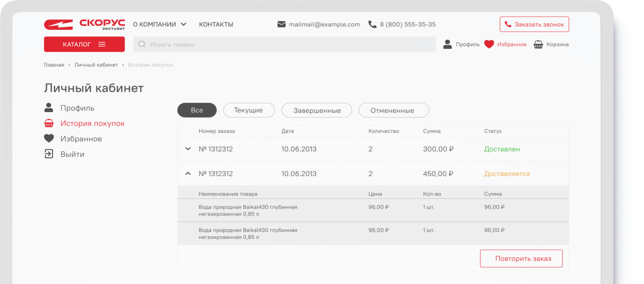Open header Избранное link
This screenshot has height=284, width=644.
tap(512, 44)
